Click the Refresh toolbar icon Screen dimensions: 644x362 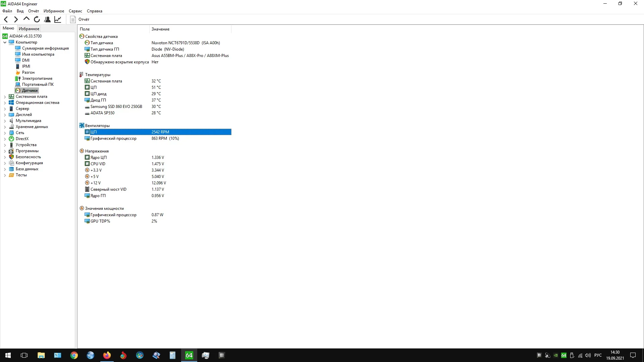click(37, 19)
